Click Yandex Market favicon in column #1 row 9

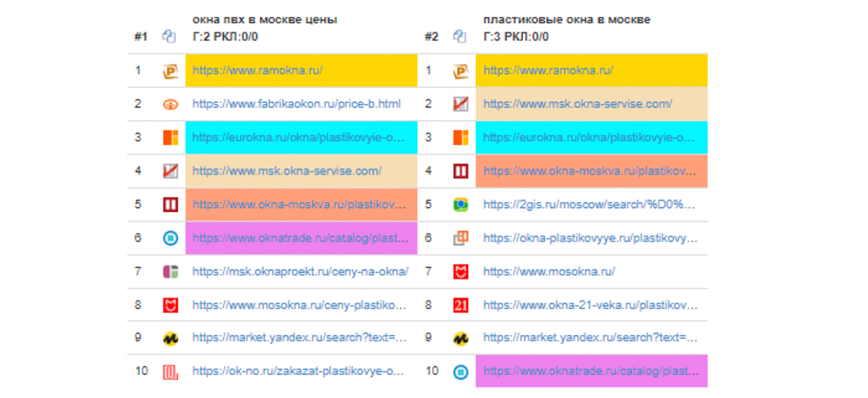pos(171,338)
